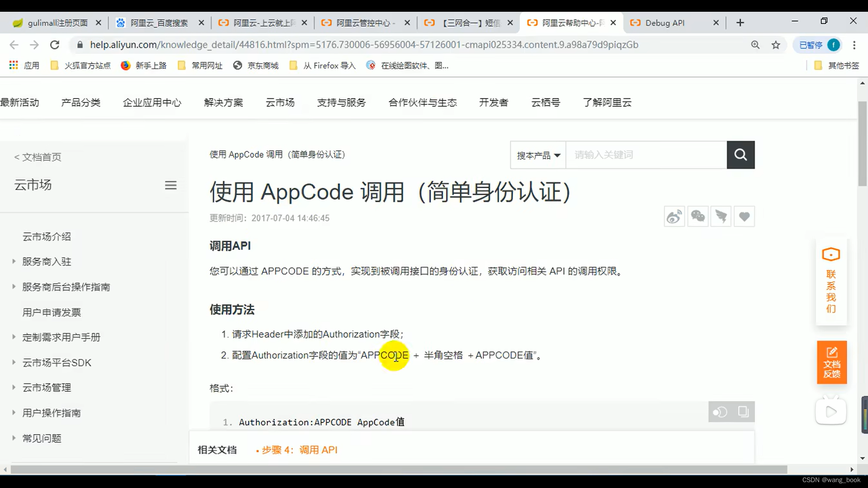Open 从 Firefox 导入 bookmark folder

tap(322, 66)
